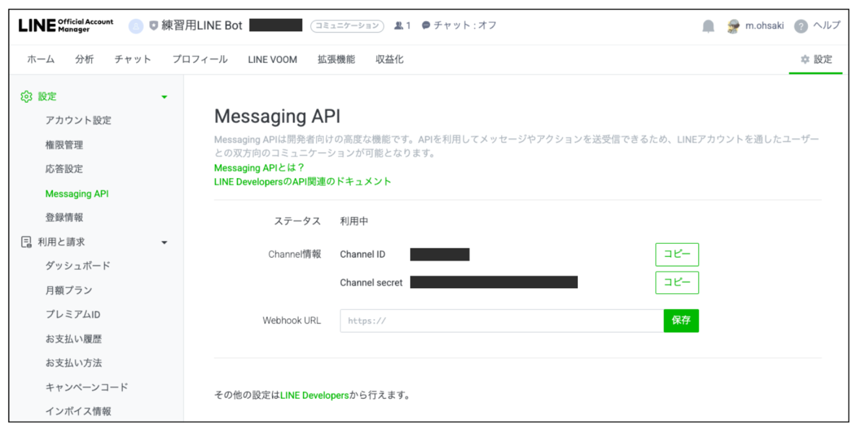Screen dimensions: 868x435
Task: Follow the LINE Developers link at bottom
Action: pyautogui.click(x=315, y=395)
